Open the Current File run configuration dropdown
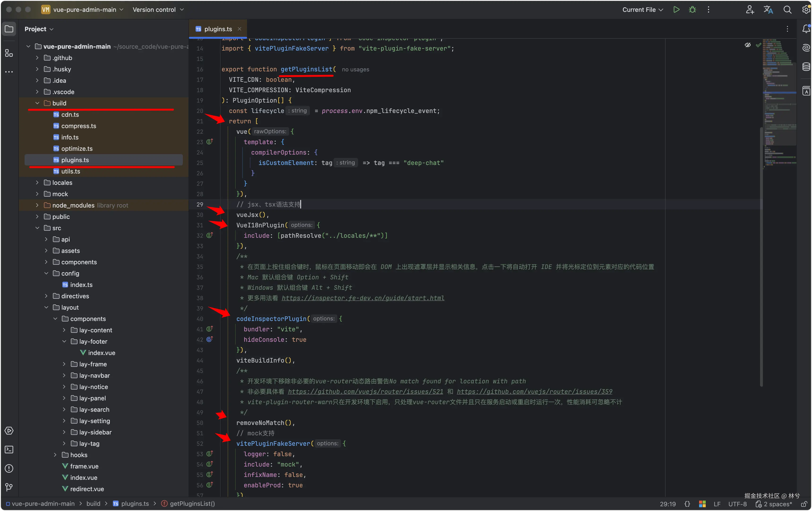Viewport: 812px width, 511px height. [x=642, y=9]
